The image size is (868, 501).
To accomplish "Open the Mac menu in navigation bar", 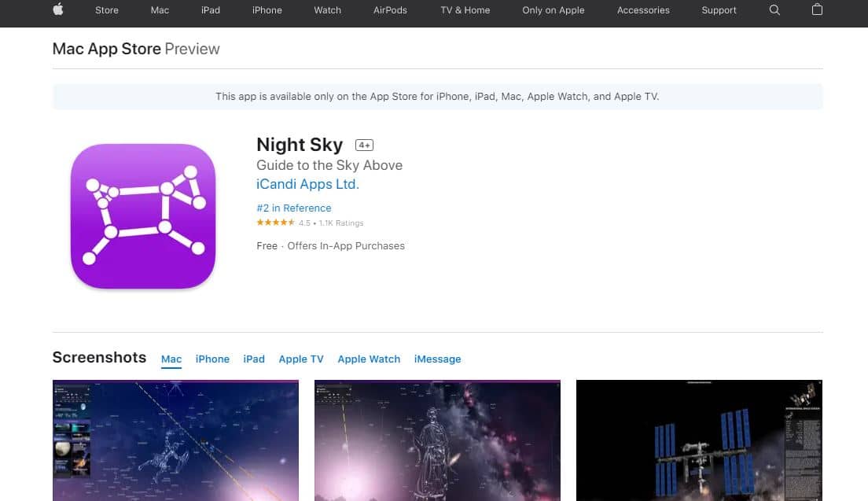I will click(x=160, y=10).
